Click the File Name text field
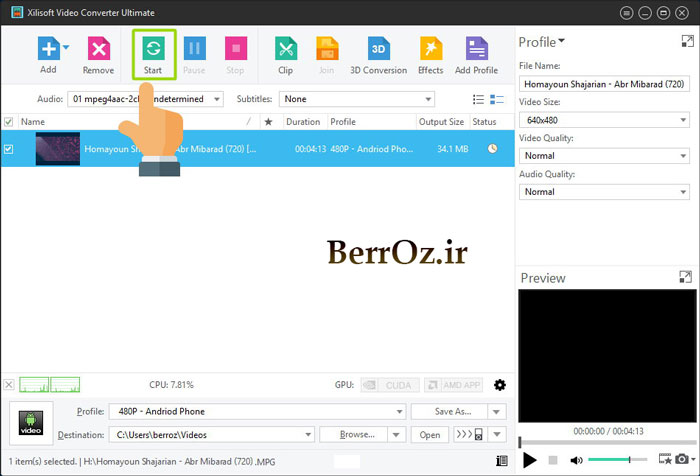Screen dimensions: 700x476 (603, 84)
